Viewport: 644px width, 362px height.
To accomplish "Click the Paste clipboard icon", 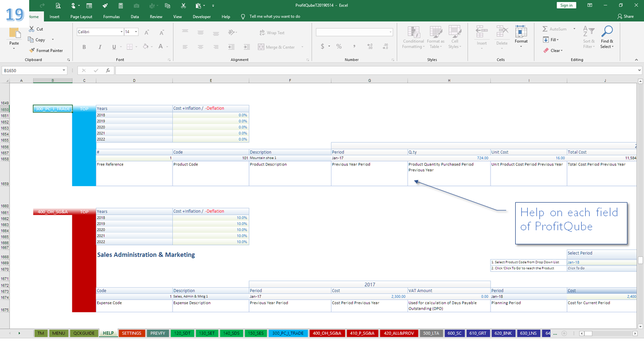I will [14, 33].
